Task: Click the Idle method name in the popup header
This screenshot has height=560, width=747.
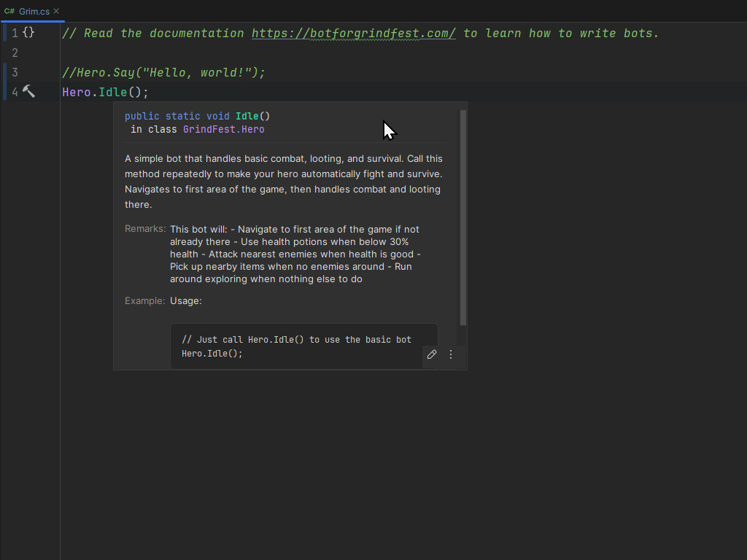Action: pos(247,115)
